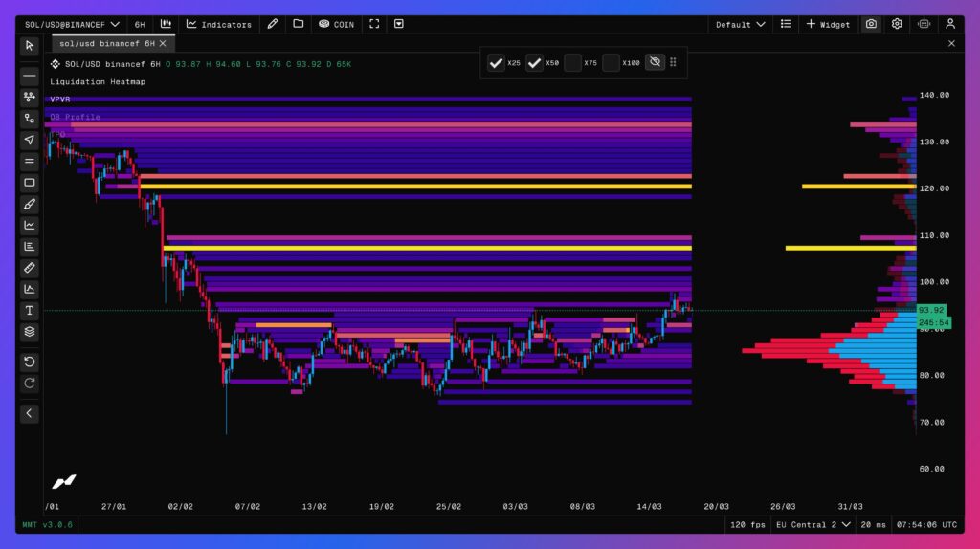Viewport: 980px width, 549px height.
Task: Select the cursor pointer tool
Action: coord(30,45)
